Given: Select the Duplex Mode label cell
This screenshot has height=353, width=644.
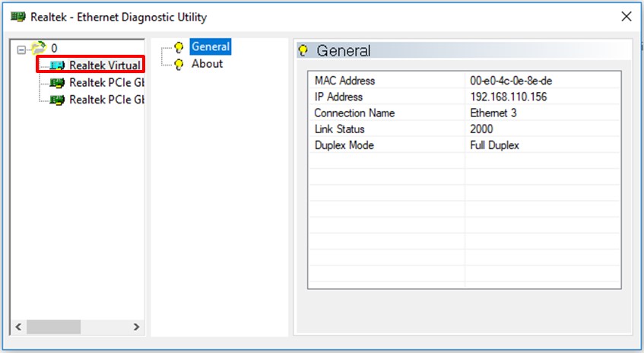Looking at the screenshot, I should pyautogui.click(x=387, y=145).
